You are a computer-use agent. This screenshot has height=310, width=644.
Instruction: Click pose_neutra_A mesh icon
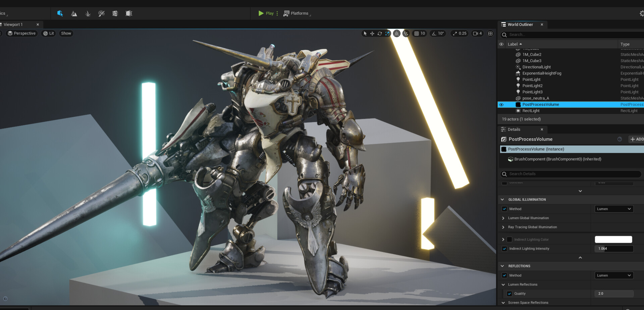tap(518, 98)
